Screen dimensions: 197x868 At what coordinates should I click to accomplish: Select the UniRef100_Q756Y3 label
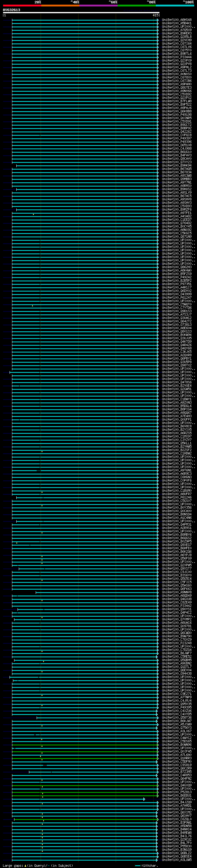click(x=177, y=728)
